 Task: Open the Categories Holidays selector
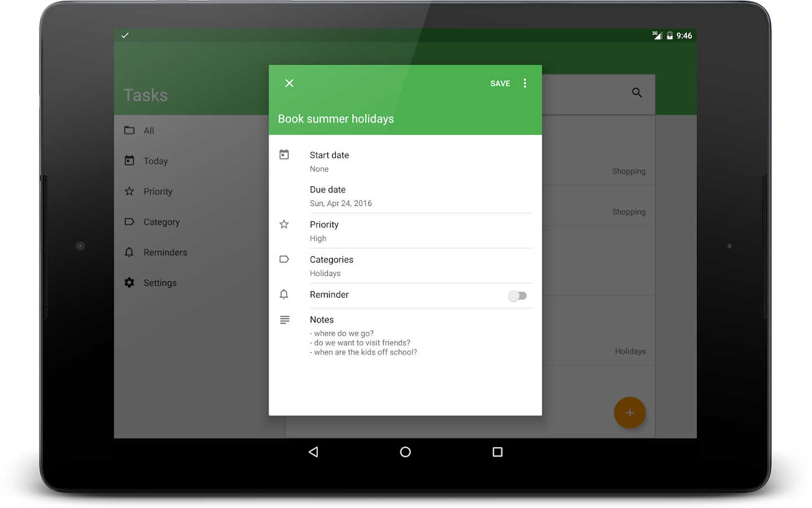coord(421,266)
